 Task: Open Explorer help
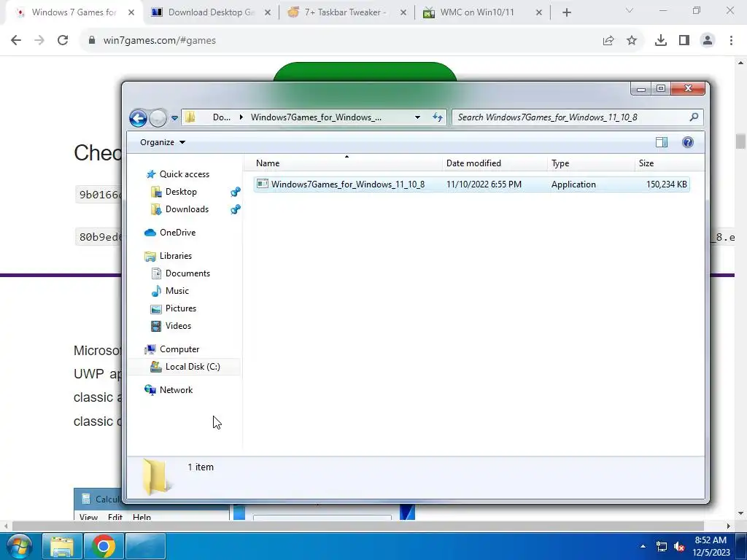point(687,142)
